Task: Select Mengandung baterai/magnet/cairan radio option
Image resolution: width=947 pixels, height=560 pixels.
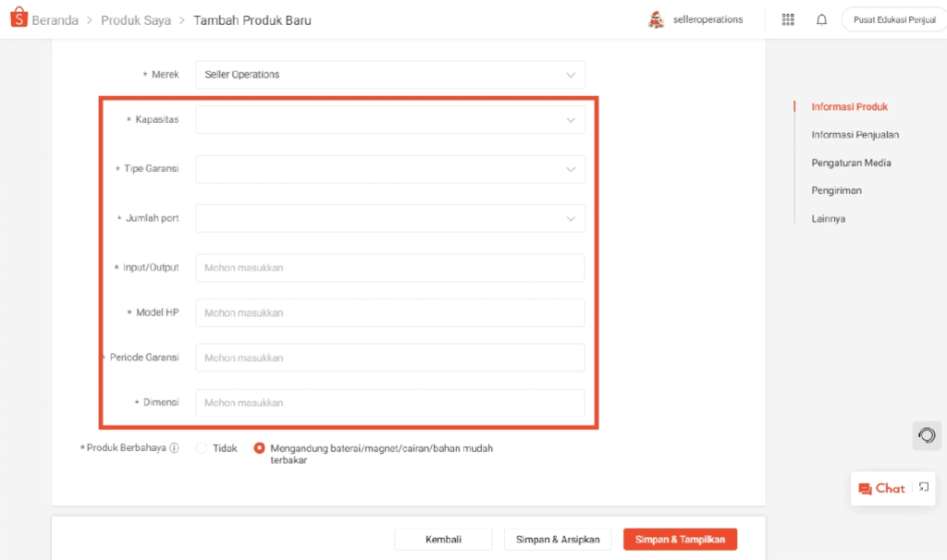Action: click(x=259, y=448)
